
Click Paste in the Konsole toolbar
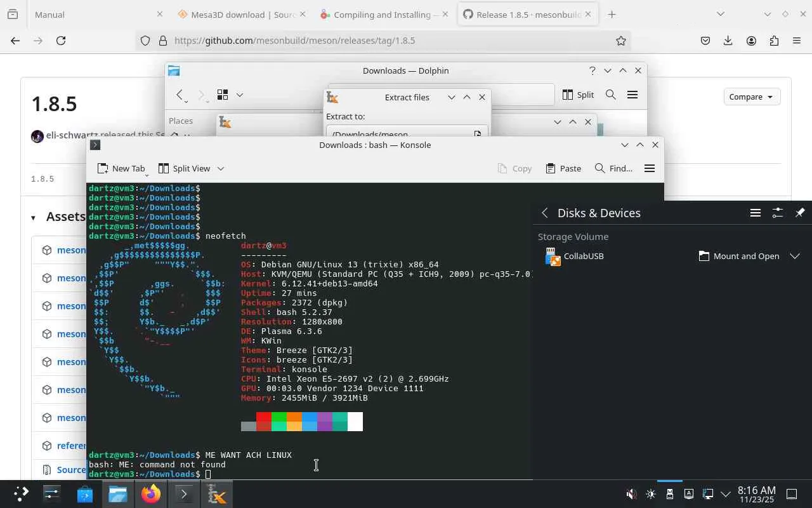click(563, 168)
